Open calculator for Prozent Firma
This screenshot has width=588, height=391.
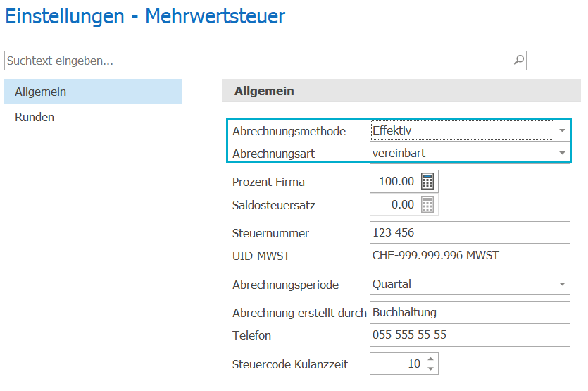pos(427,181)
